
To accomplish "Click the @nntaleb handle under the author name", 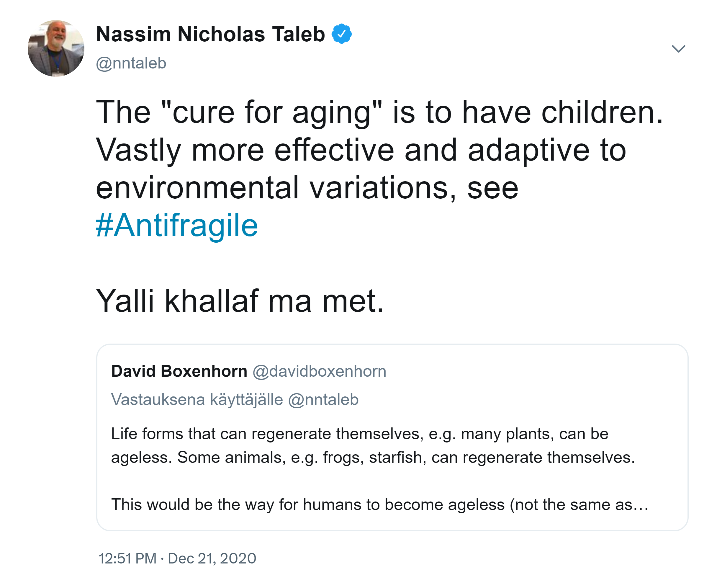I will [131, 63].
